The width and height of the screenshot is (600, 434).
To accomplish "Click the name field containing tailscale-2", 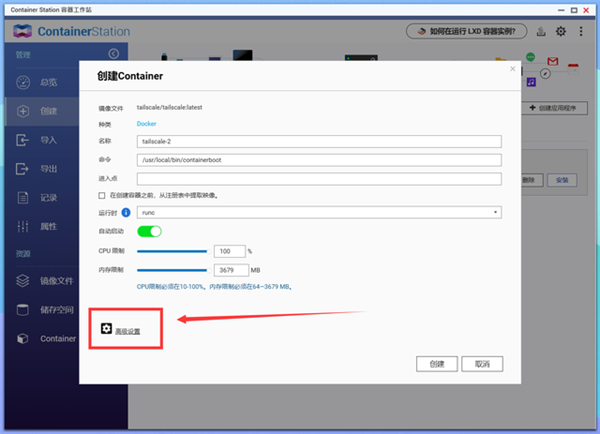I will pyautogui.click(x=319, y=141).
